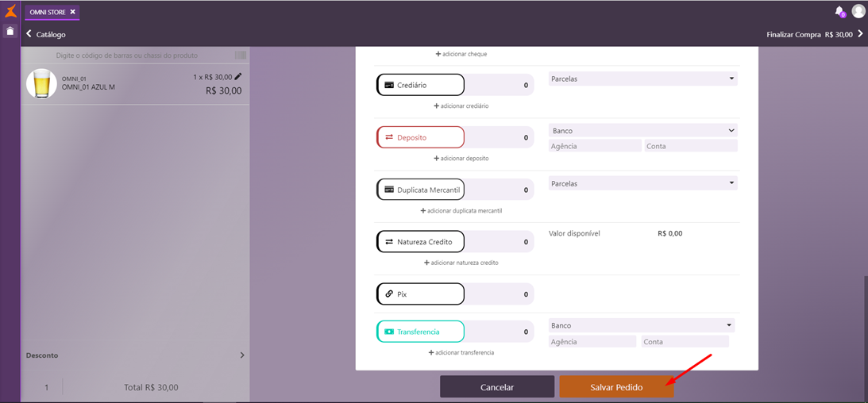
Task: Click adicionar deposito link
Action: pos(461,158)
